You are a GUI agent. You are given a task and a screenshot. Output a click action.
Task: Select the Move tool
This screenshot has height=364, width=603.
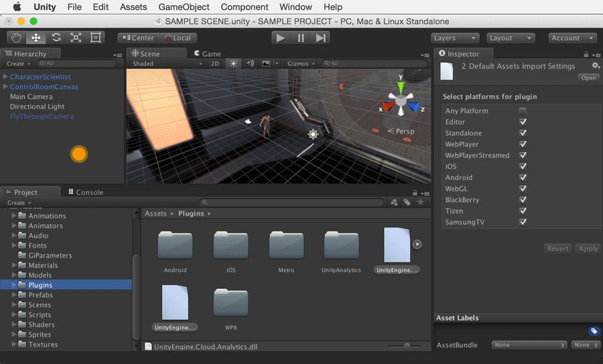[x=36, y=38]
